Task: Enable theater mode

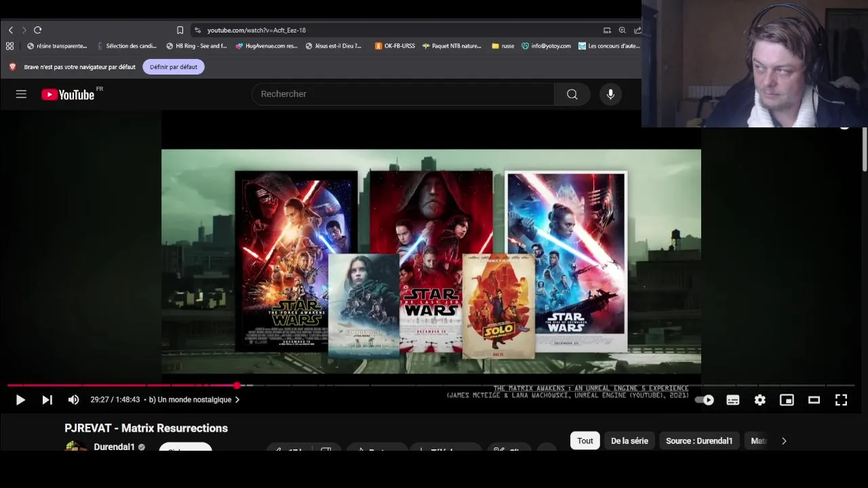Action: click(814, 400)
